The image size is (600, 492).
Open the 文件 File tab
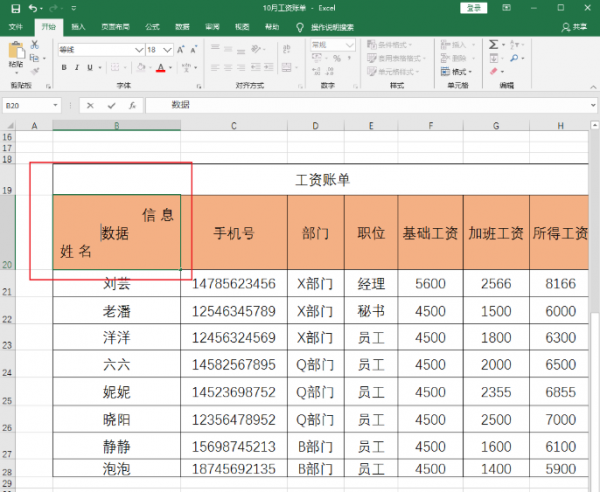(16, 27)
